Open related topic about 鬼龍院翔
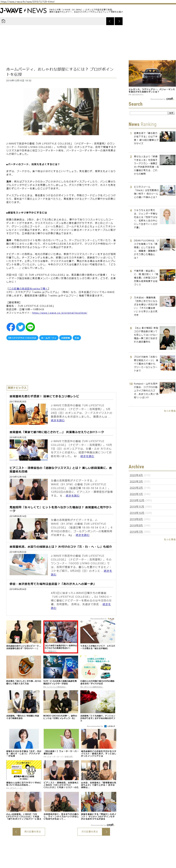The height and width of the screenshot is (868, 176). point(61,509)
